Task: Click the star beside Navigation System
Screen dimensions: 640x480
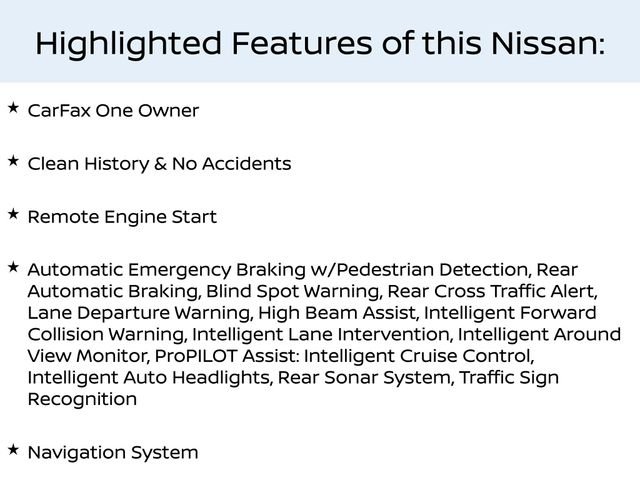Action: (13, 450)
